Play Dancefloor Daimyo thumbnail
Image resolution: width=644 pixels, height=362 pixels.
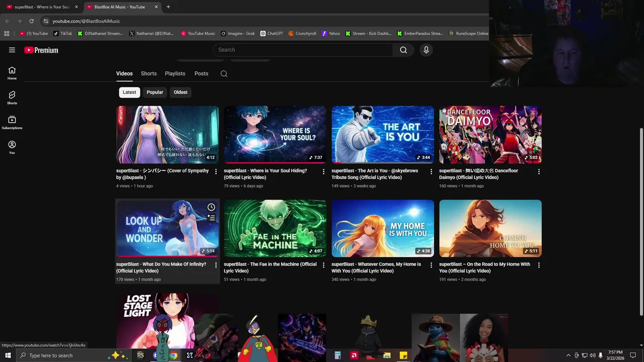pos(491,135)
